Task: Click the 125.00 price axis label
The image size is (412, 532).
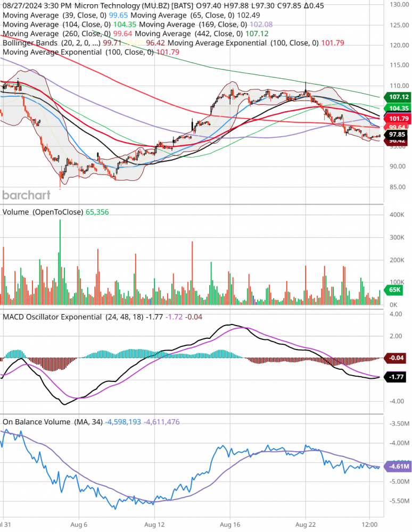Action: coord(399,25)
